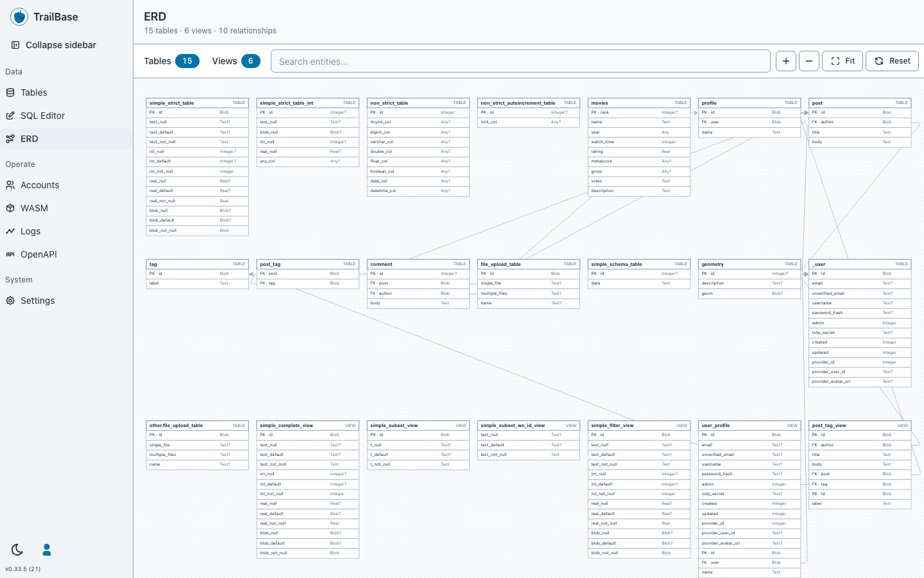Open the OpenAPI page

tap(67, 254)
